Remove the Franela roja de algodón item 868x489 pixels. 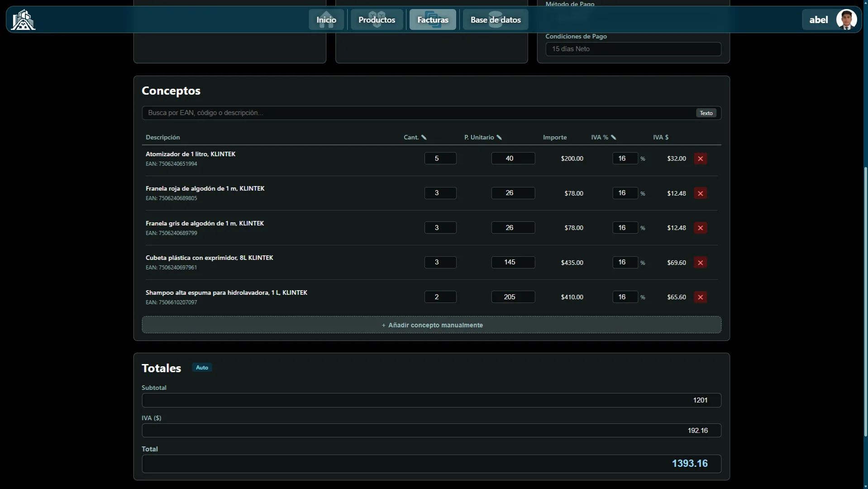click(700, 193)
